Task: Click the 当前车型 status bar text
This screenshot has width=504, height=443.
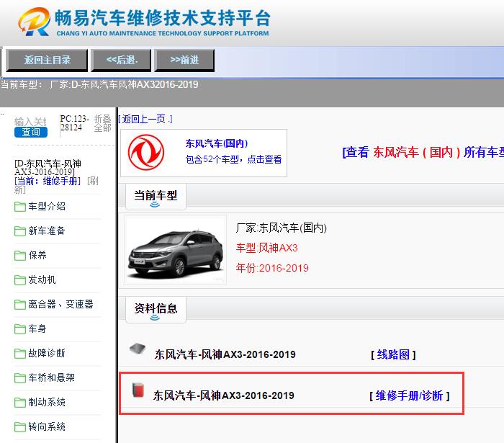Action: (x=99, y=84)
